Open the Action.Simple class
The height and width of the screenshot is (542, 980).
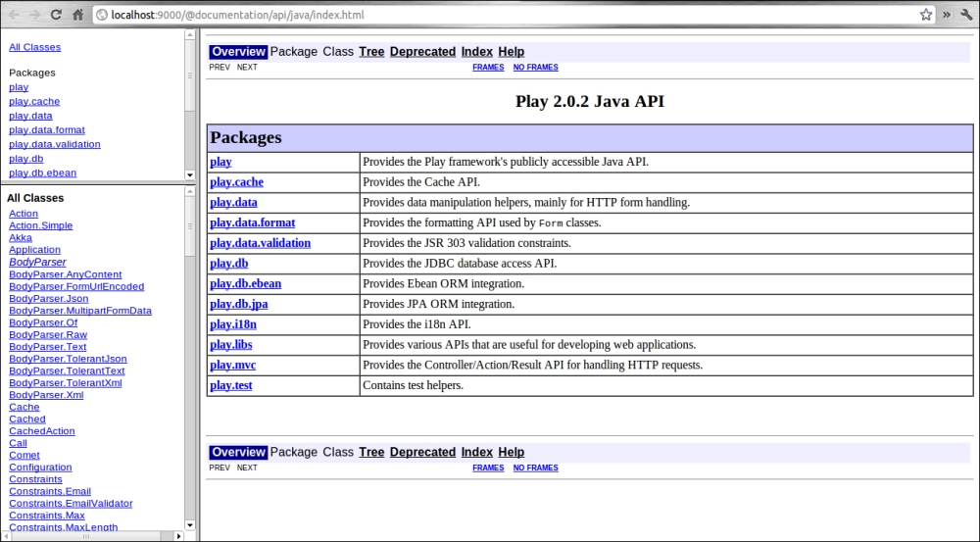tap(40, 225)
